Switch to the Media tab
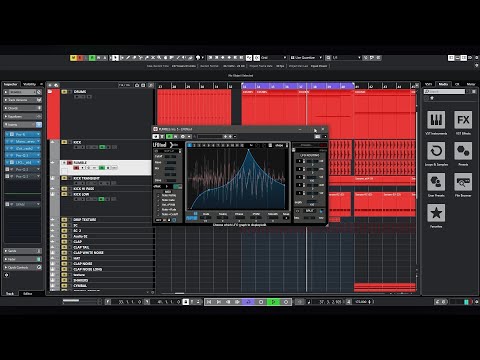 click(443, 84)
